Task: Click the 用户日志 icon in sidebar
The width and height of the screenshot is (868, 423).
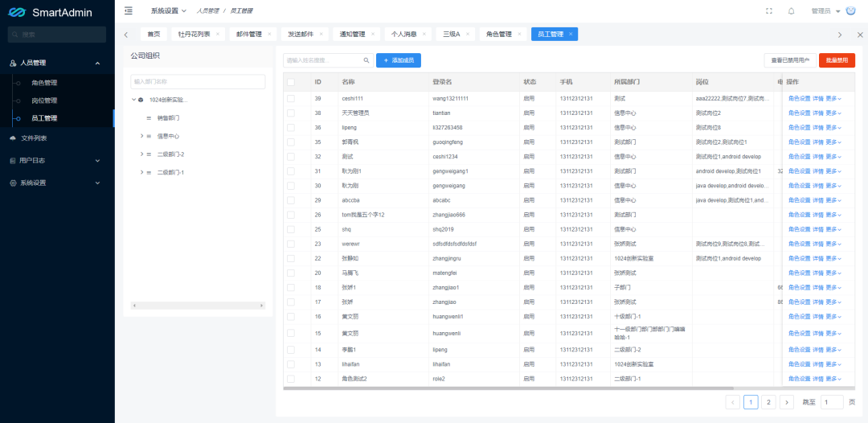Action: point(14,161)
